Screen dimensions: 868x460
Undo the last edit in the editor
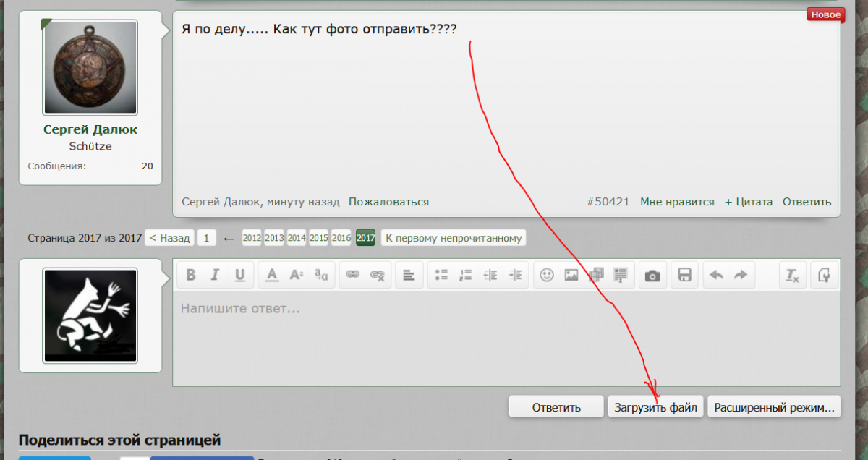tap(716, 275)
